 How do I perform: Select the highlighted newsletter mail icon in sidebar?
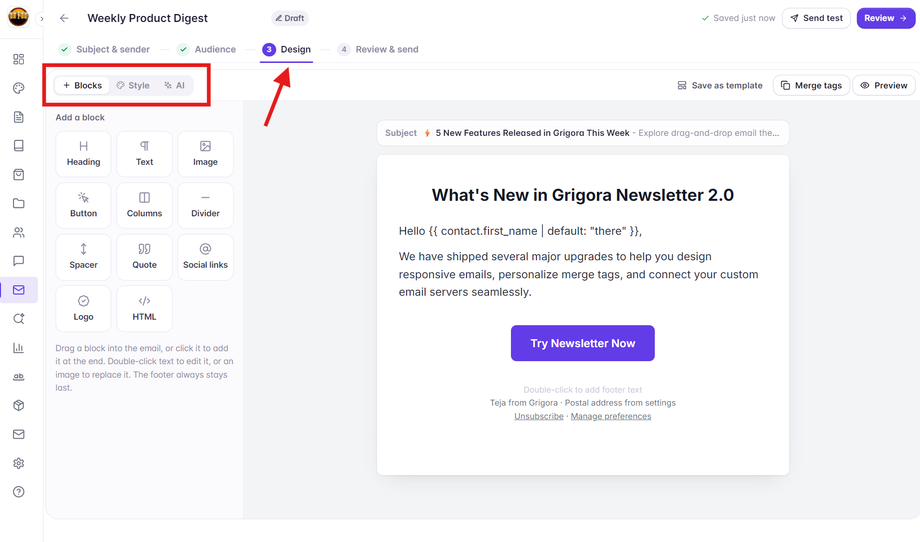click(19, 290)
